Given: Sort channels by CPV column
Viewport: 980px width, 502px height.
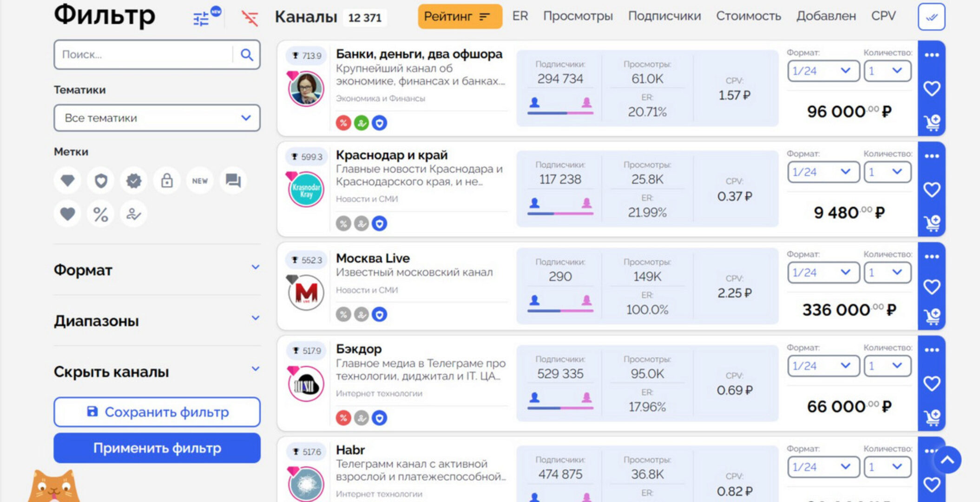Looking at the screenshot, I should (x=884, y=16).
